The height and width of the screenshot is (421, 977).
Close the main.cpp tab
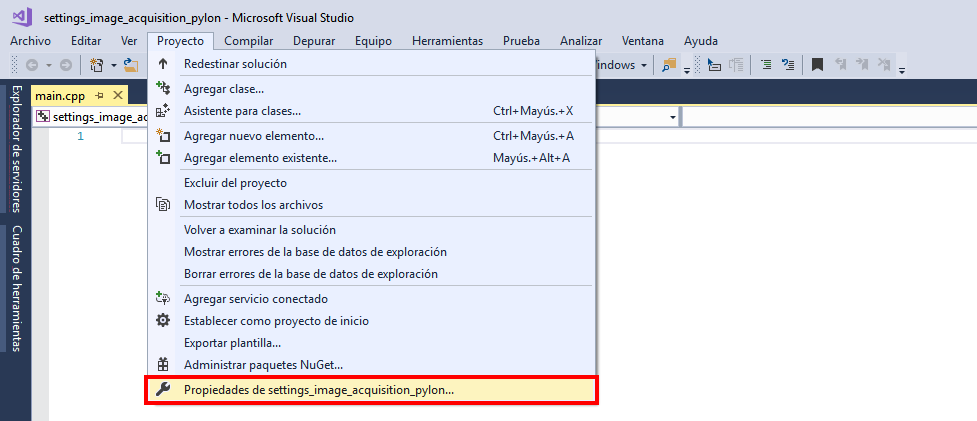117,96
